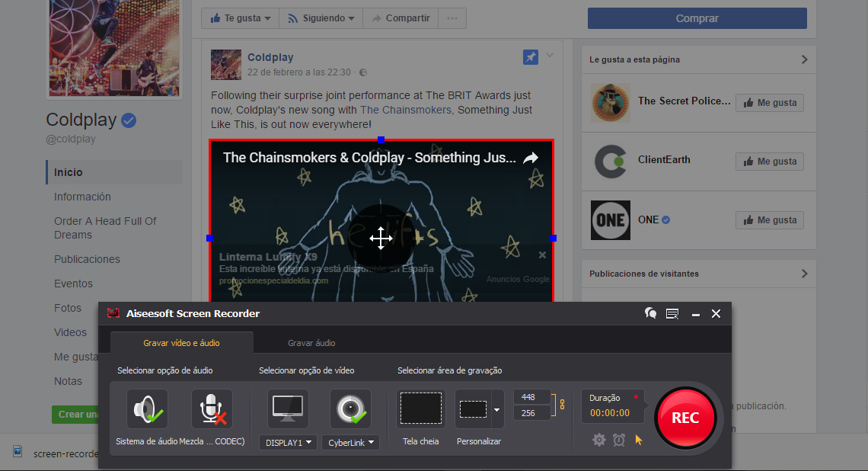Open the recorder settings gear

pos(599,440)
